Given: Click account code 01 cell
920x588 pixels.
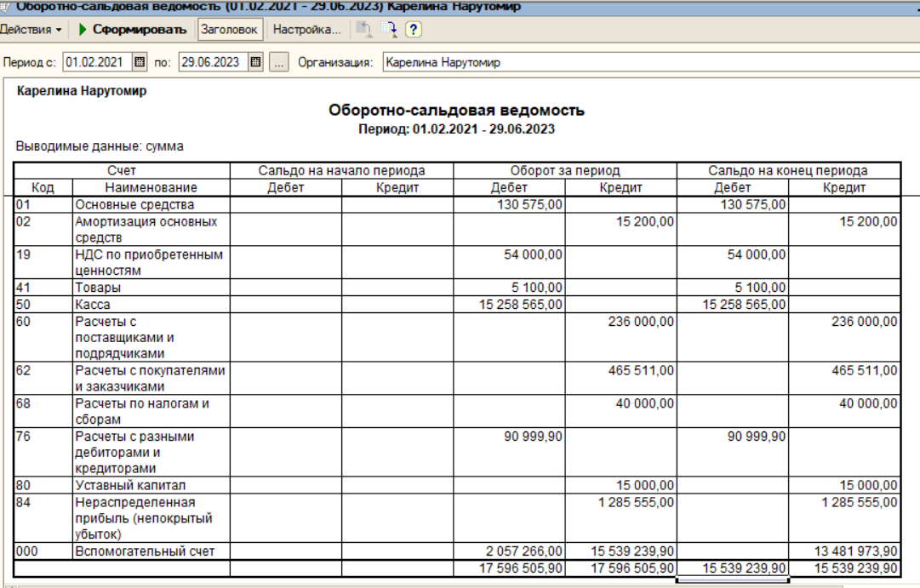Looking at the screenshot, I should click(43, 205).
